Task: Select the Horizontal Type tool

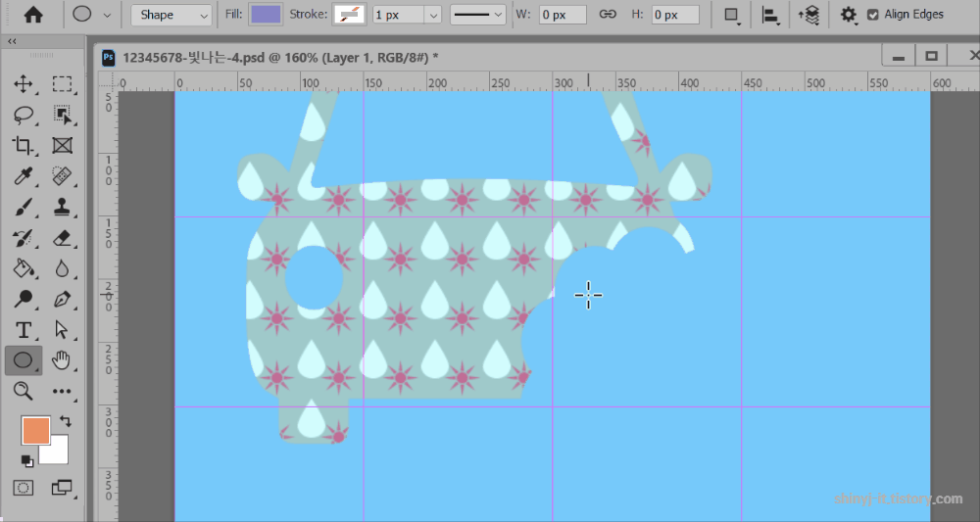Action: [24, 330]
